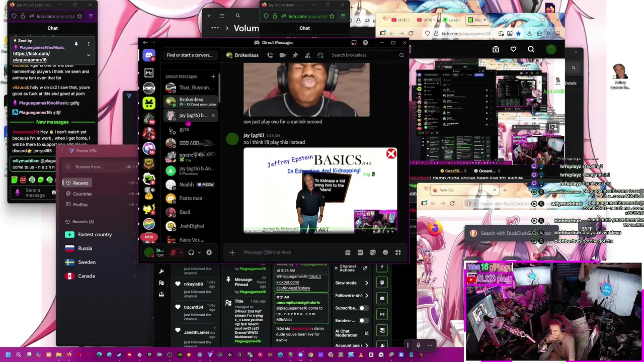Screen dimensions: 644x362
Task: Toggle microphone mute in Discord
Action: click(173, 252)
